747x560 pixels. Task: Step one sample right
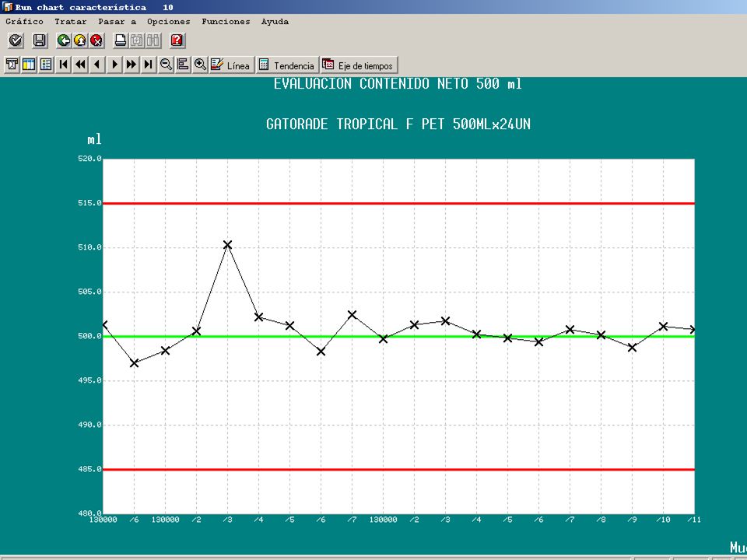(115, 65)
